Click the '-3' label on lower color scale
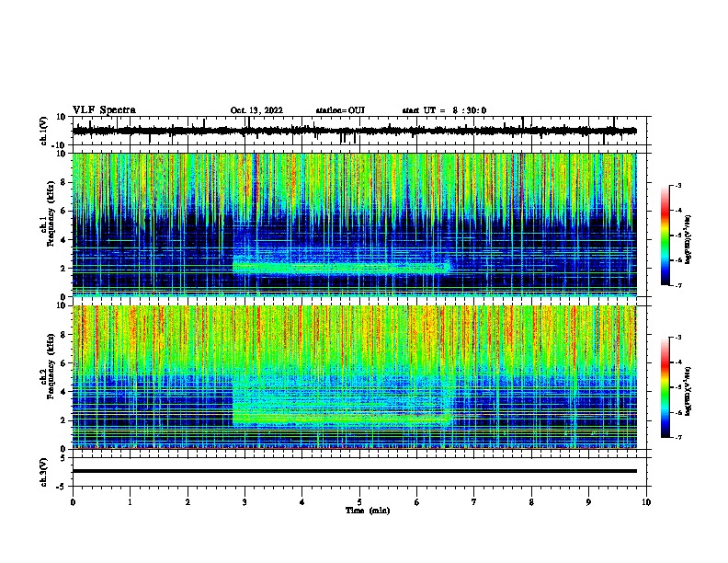 pyautogui.click(x=678, y=338)
